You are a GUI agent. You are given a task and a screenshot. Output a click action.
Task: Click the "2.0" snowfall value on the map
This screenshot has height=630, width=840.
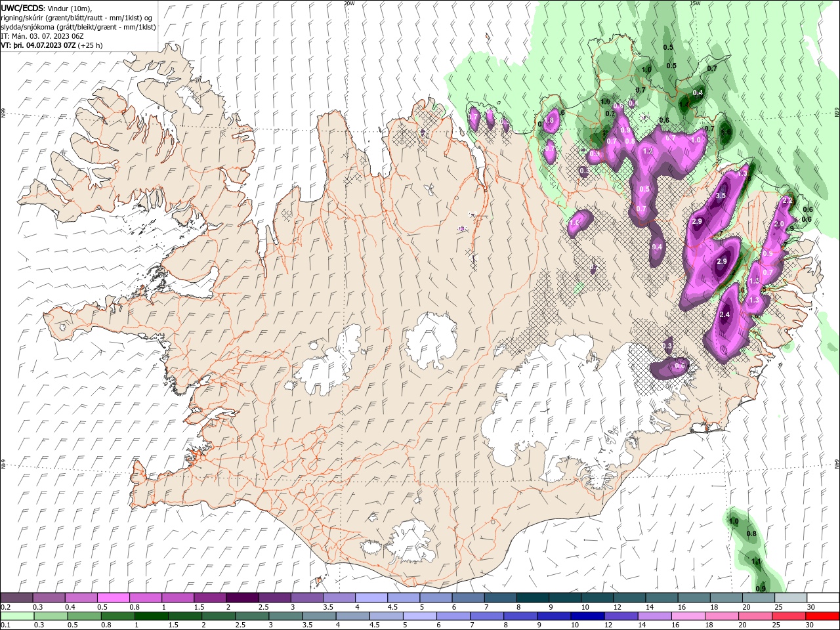pyautogui.click(x=780, y=224)
